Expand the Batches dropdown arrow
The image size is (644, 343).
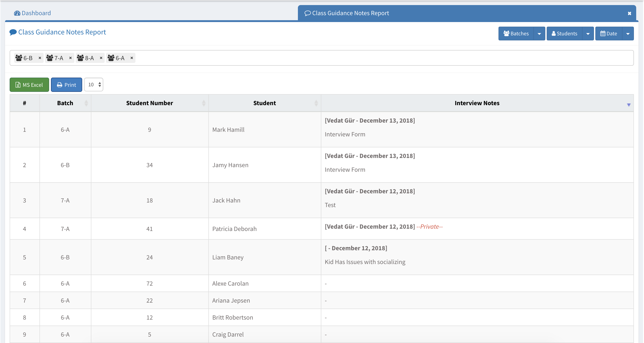click(x=539, y=34)
